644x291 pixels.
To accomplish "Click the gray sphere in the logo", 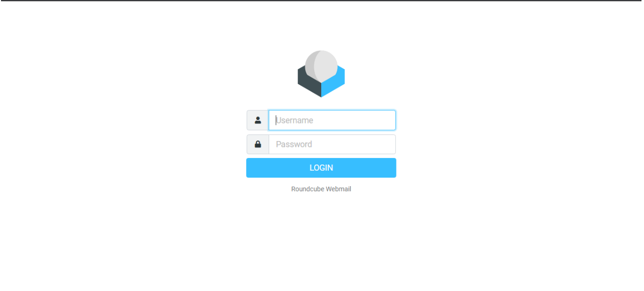I will coord(321,66).
